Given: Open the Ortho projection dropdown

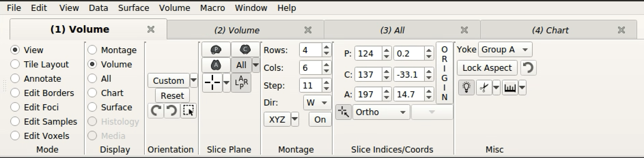Looking at the screenshot, I should tap(381, 112).
